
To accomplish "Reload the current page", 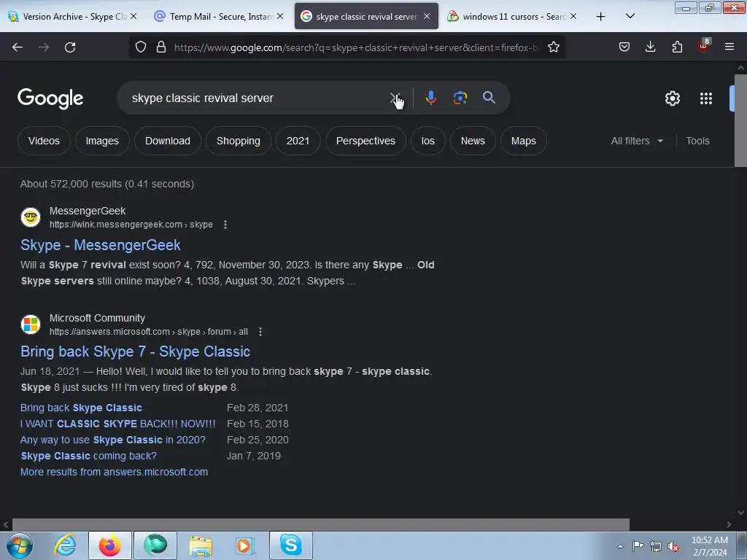I will tap(70, 47).
